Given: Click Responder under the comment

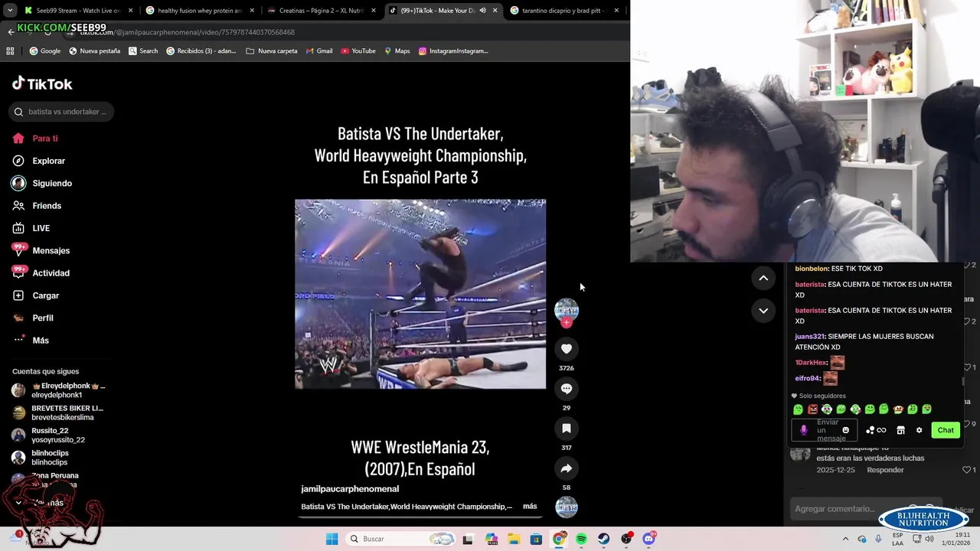Looking at the screenshot, I should pos(885,470).
